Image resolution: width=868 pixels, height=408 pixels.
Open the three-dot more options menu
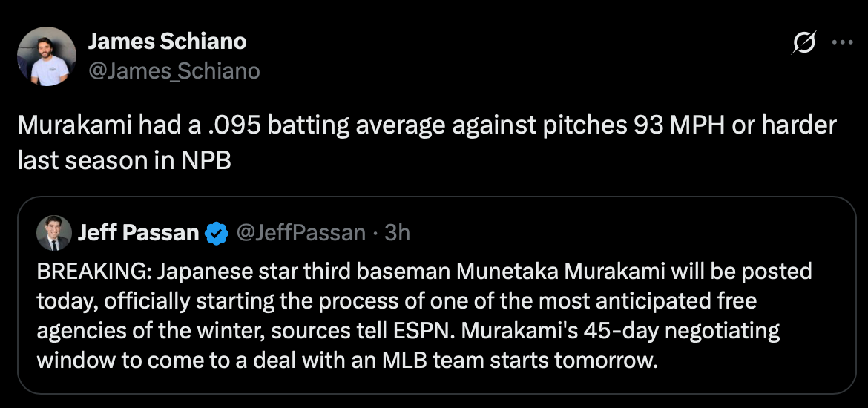point(842,43)
